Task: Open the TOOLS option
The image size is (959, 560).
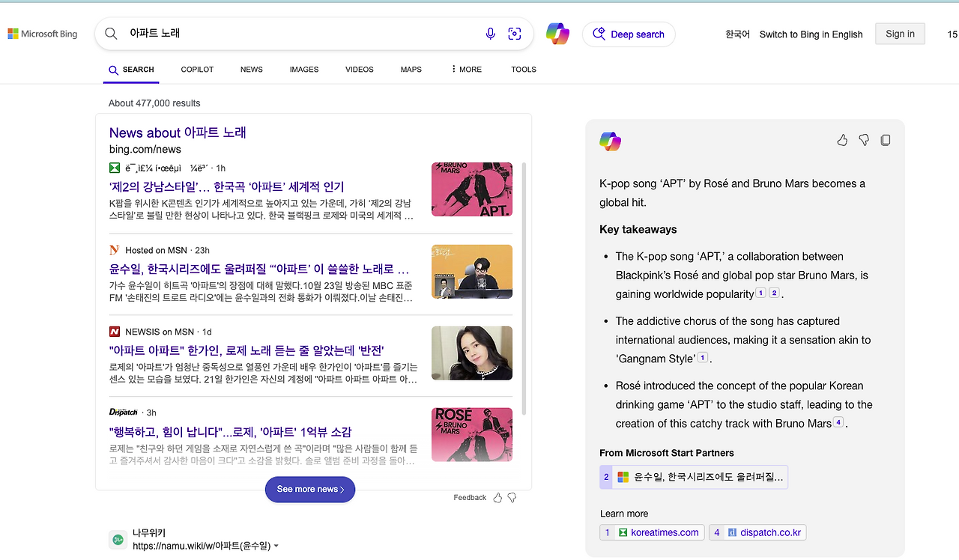Action: pyautogui.click(x=524, y=70)
